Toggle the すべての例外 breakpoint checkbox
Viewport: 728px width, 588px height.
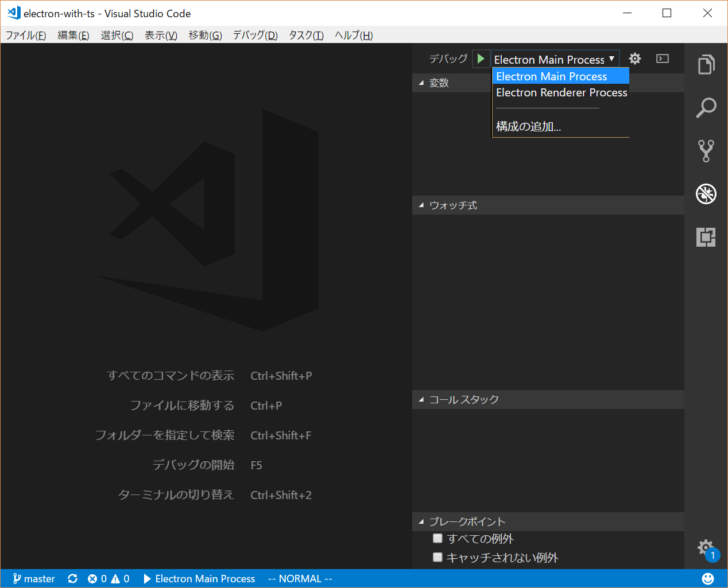coord(437,538)
